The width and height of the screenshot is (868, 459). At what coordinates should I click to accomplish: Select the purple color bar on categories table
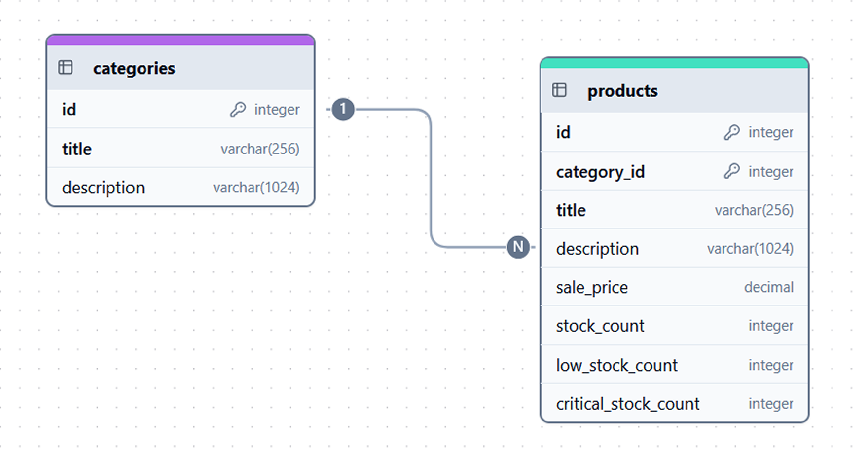point(181,40)
